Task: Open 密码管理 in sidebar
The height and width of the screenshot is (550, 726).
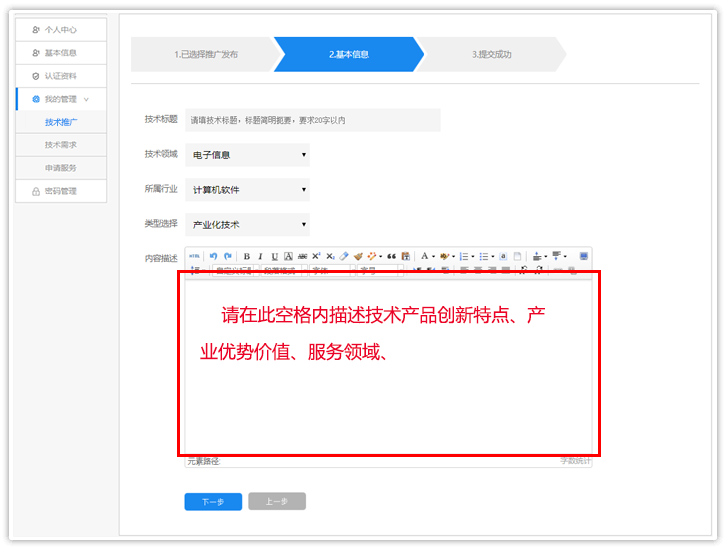Action: (x=61, y=191)
